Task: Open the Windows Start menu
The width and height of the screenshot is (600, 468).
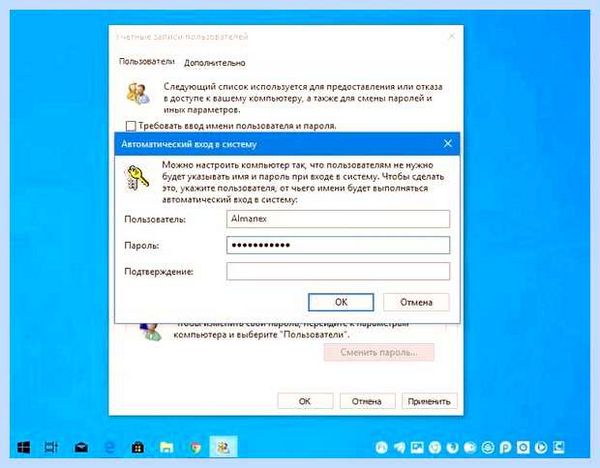Action: point(24,447)
